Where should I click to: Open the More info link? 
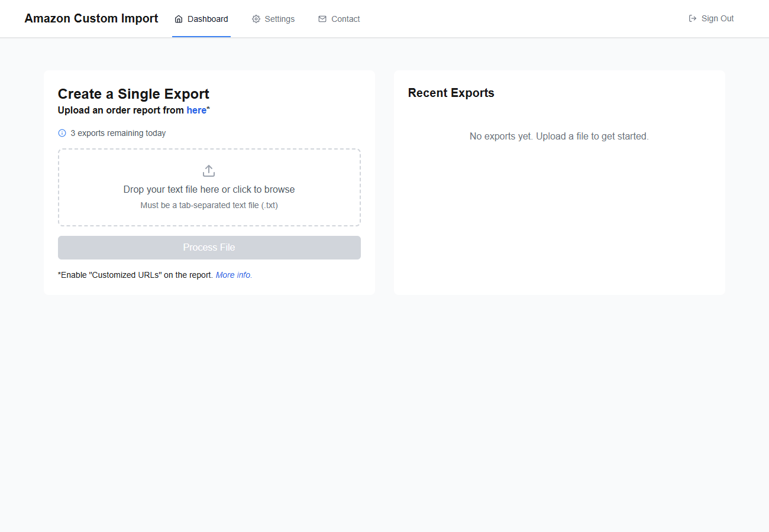point(233,275)
